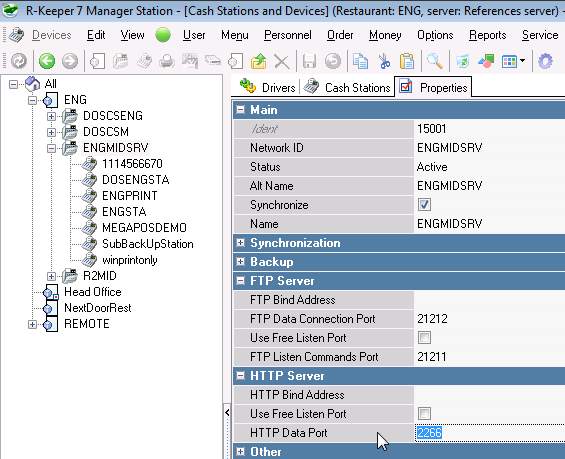Expand the DOSCSM node
565x459 pixels.
tap(51, 132)
